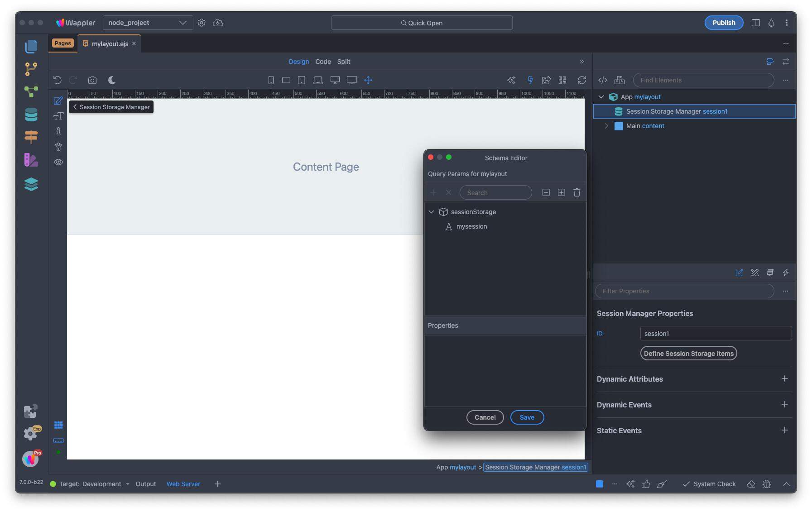Screen dimensions: 812x512
Task: Collapse the sessionStorage tree node
Action: point(432,212)
